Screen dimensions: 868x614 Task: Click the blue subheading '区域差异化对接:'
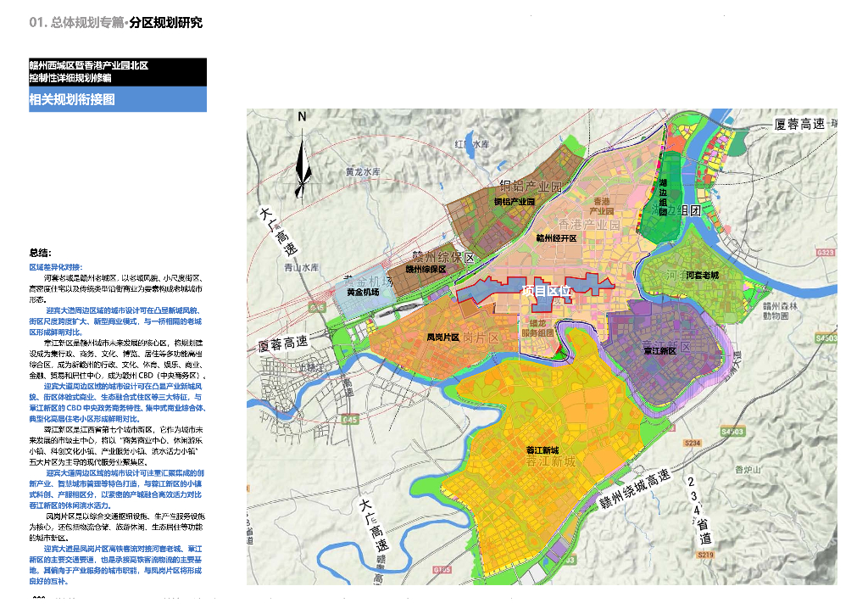(56, 267)
